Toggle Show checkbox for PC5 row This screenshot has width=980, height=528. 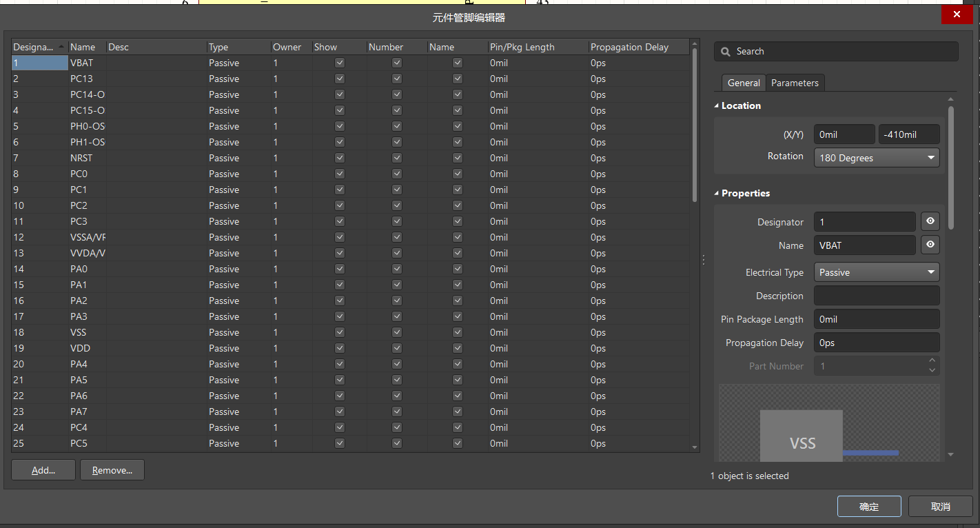pos(340,443)
